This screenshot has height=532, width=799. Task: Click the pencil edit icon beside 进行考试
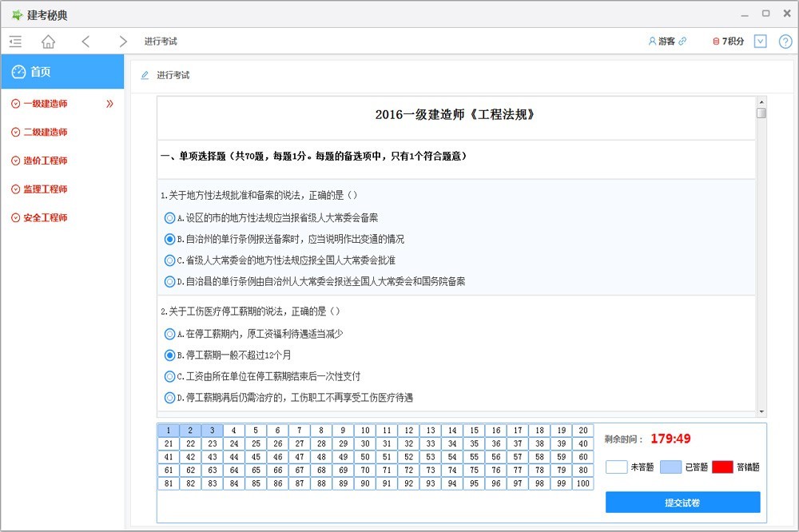[144, 74]
